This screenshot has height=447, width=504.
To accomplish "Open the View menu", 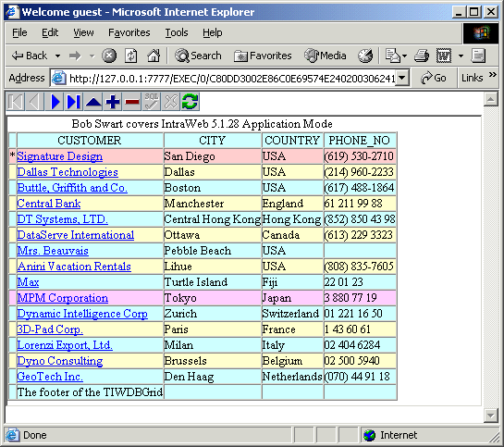I will [83, 32].
